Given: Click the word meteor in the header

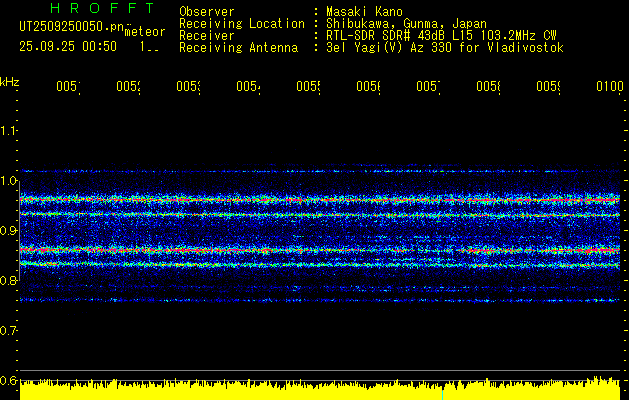Looking at the screenshot, I should [145, 32].
